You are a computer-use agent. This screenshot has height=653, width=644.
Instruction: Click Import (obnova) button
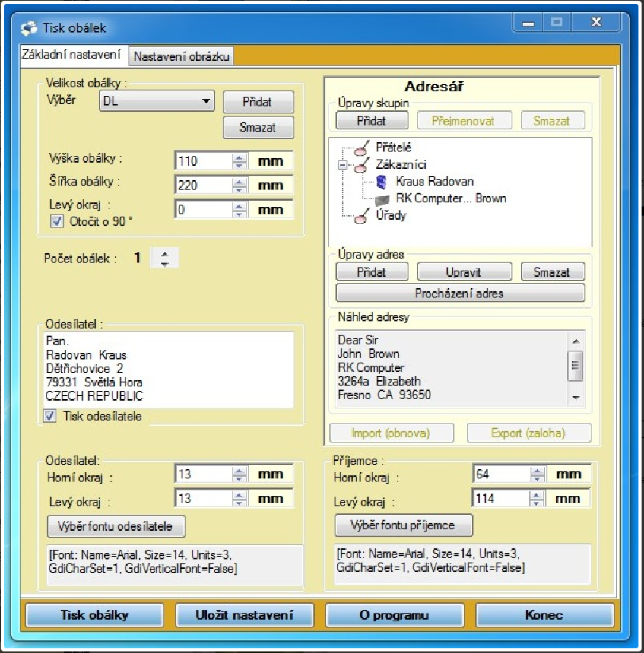pyautogui.click(x=391, y=433)
